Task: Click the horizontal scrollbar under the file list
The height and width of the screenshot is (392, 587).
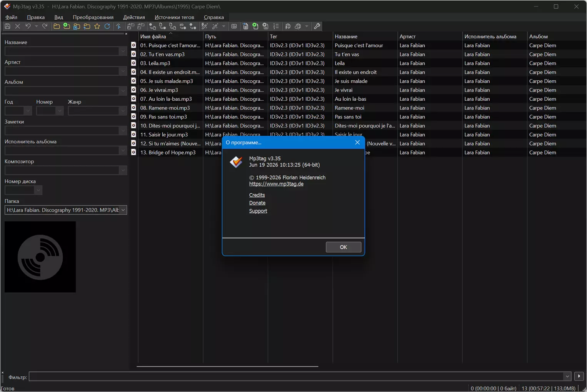Action: coord(227,367)
